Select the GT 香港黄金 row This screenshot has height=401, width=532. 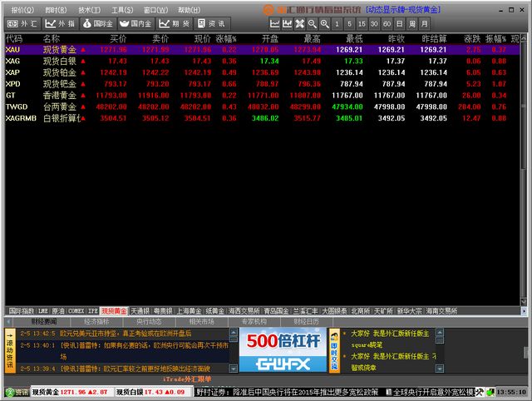pos(262,96)
